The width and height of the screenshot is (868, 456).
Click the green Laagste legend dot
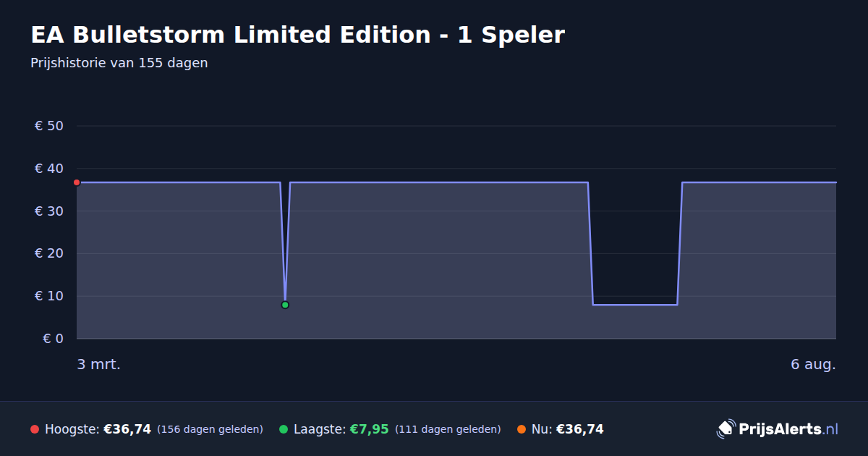tap(284, 429)
